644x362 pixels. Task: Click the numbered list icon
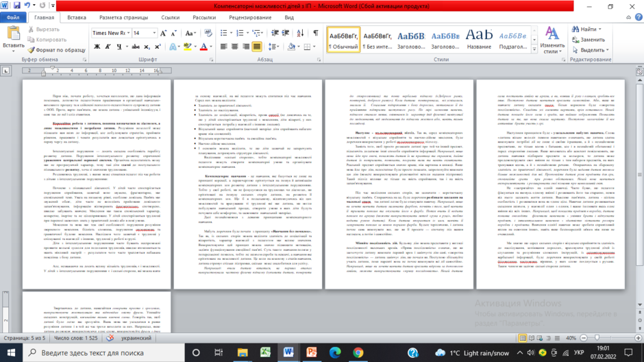click(240, 33)
